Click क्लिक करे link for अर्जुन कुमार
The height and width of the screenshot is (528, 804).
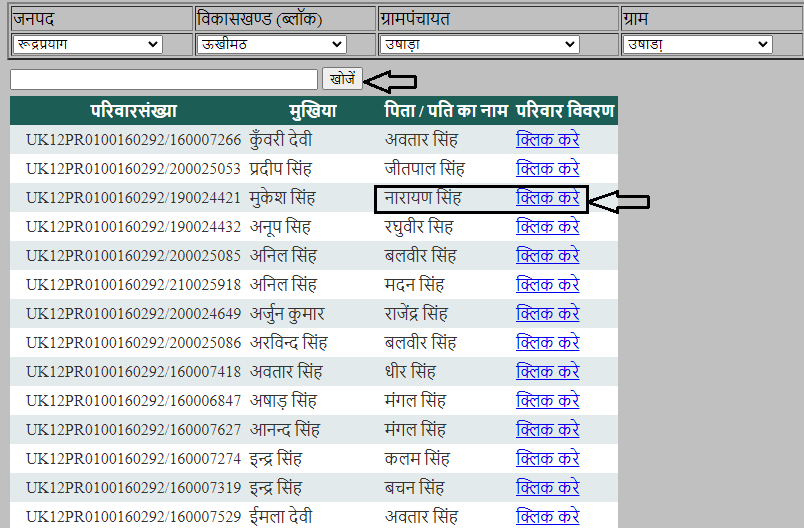click(547, 314)
